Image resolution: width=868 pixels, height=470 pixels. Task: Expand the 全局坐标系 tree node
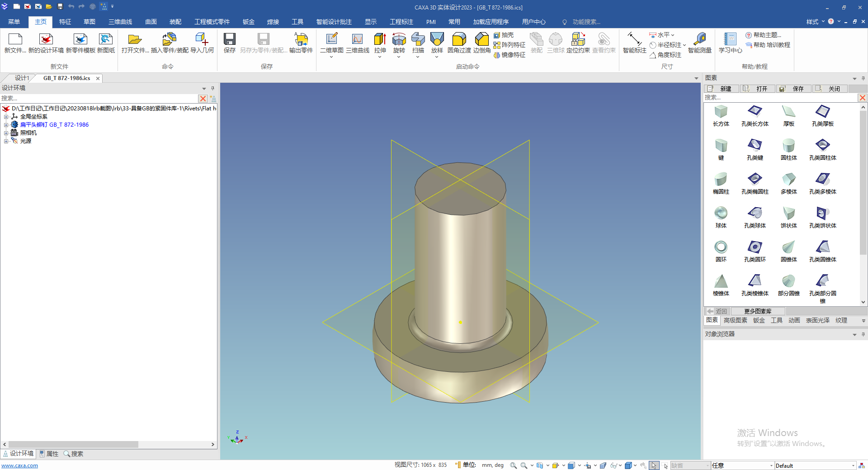pyautogui.click(x=6, y=117)
